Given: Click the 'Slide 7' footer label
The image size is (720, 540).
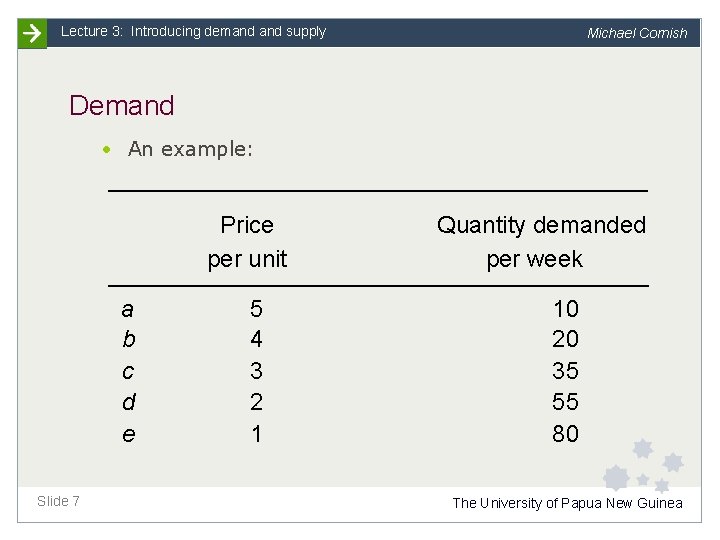Looking at the screenshot, I should (x=58, y=501).
